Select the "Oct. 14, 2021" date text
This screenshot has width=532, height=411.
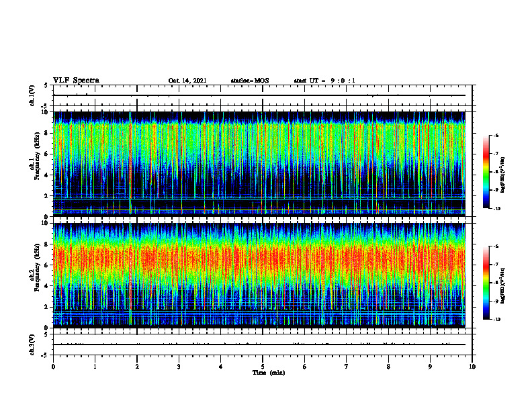point(187,81)
